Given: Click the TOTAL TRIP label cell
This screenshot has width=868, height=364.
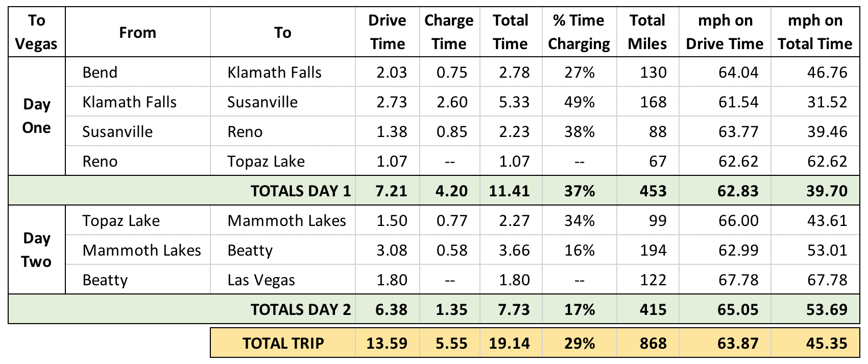Looking at the screenshot, I should [283, 343].
